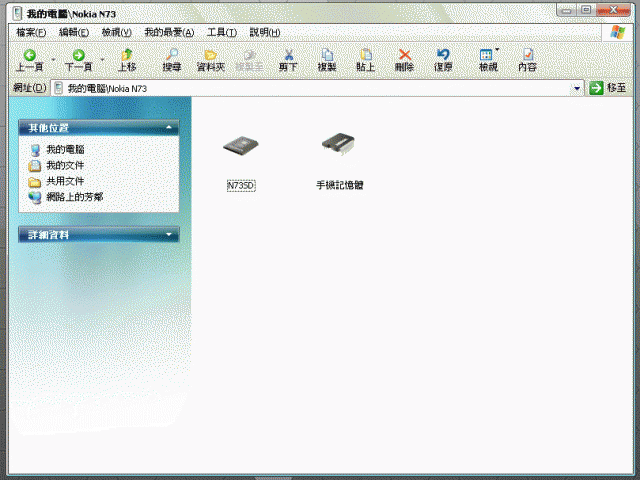Open the 我的文件 link in the sidebar

(x=65, y=165)
